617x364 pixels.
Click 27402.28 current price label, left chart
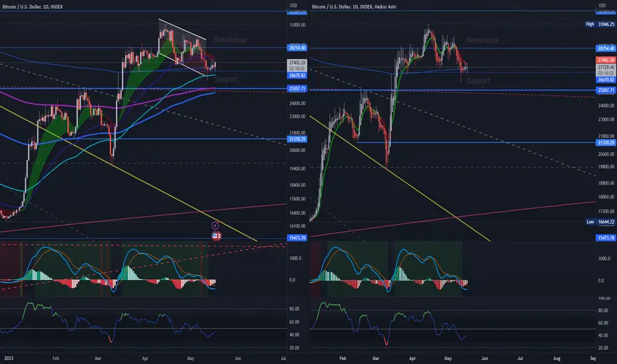click(297, 63)
